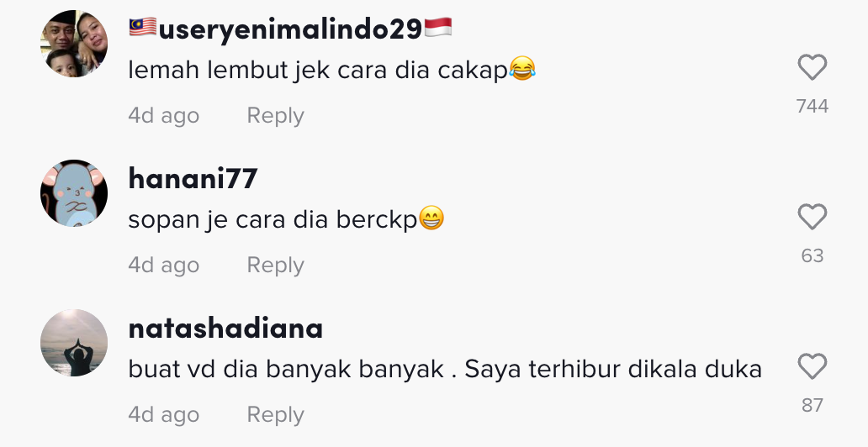Tap the heart on hanani77's comment

point(812,216)
